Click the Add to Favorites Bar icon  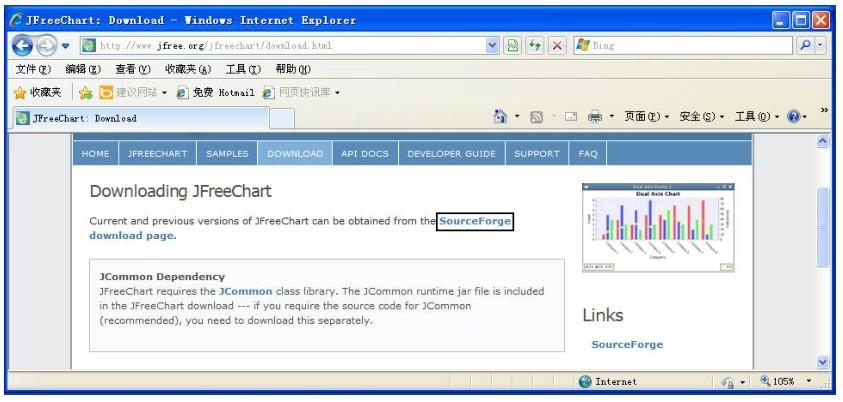tap(85, 93)
